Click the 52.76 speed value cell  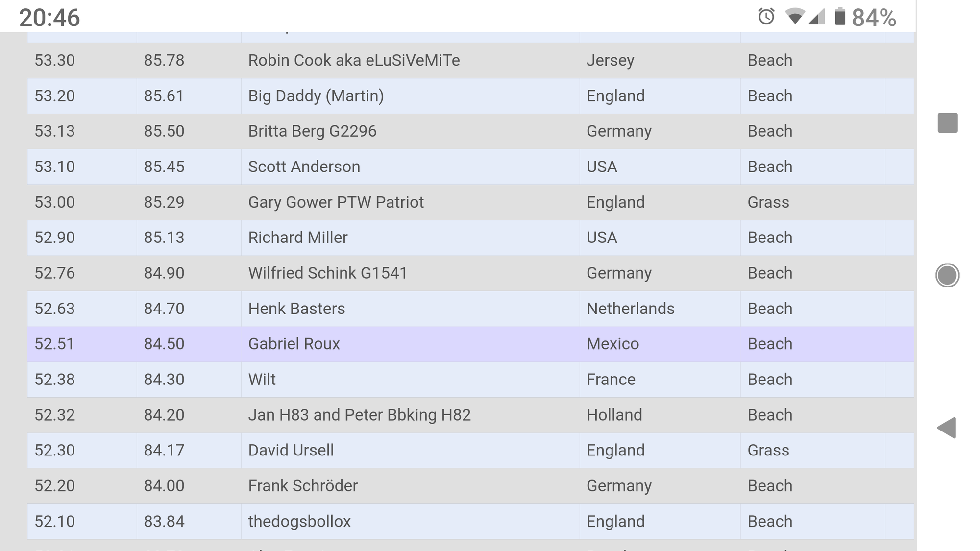(x=82, y=273)
